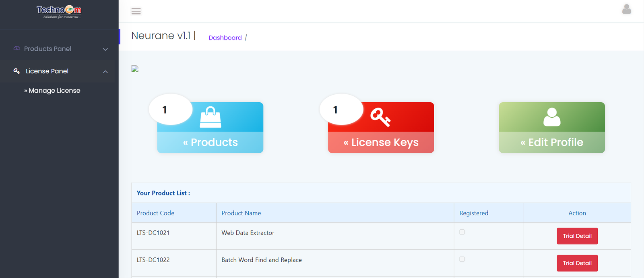
Task: Click the key icon beside License Panel
Action: click(x=17, y=71)
